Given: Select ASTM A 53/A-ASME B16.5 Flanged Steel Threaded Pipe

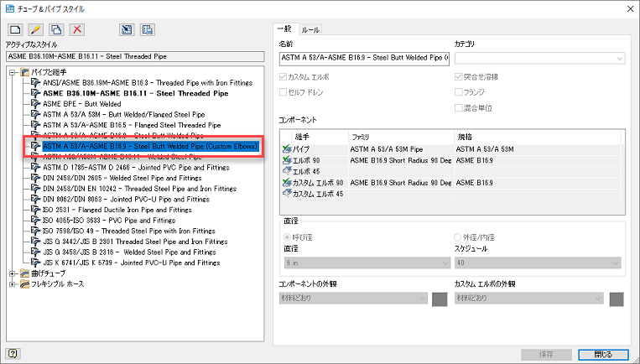Looking at the screenshot, I should pyautogui.click(x=132, y=125).
